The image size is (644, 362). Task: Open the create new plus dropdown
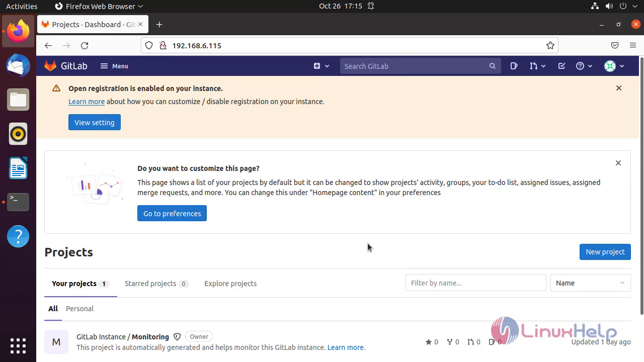[321, 66]
